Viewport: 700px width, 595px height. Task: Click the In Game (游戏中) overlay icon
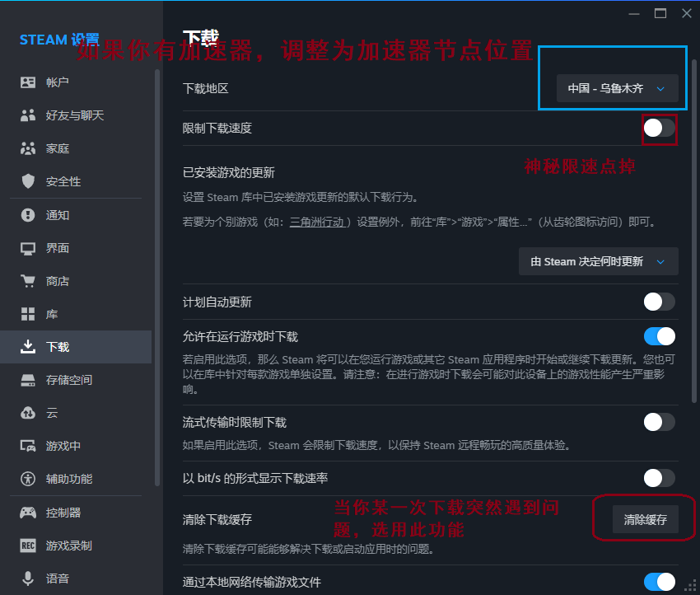pyautogui.click(x=28, y=446)
